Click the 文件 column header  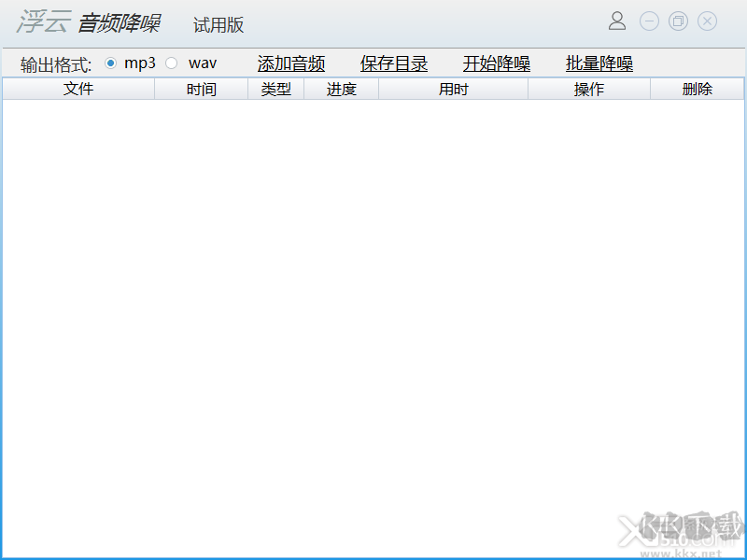[78, 89]
